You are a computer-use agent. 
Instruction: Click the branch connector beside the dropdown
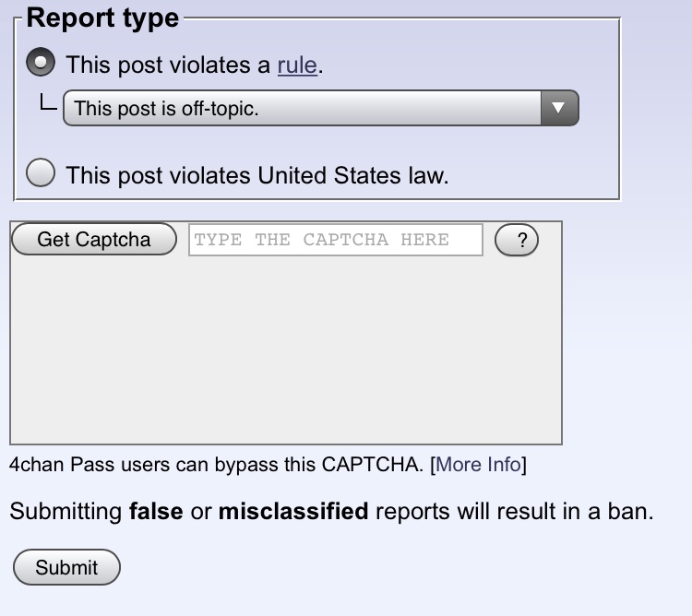[49, 103]
